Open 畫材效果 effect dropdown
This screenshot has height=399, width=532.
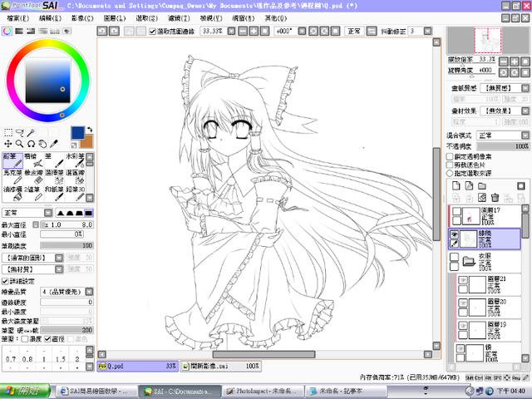(525, 111)
